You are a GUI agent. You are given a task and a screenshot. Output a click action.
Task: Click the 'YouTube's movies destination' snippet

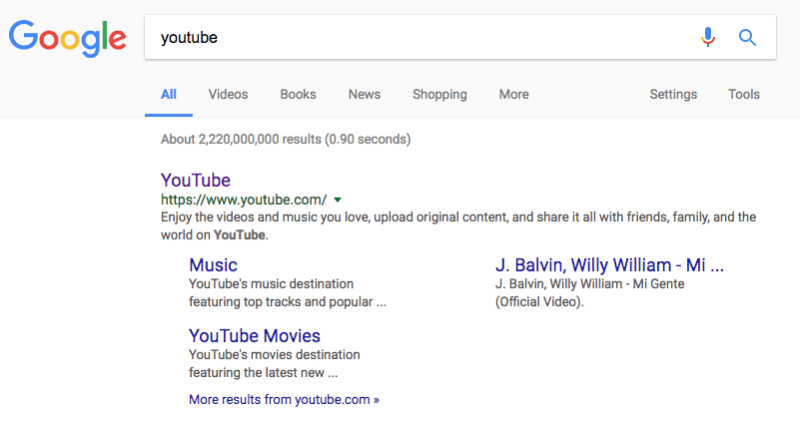274,364
